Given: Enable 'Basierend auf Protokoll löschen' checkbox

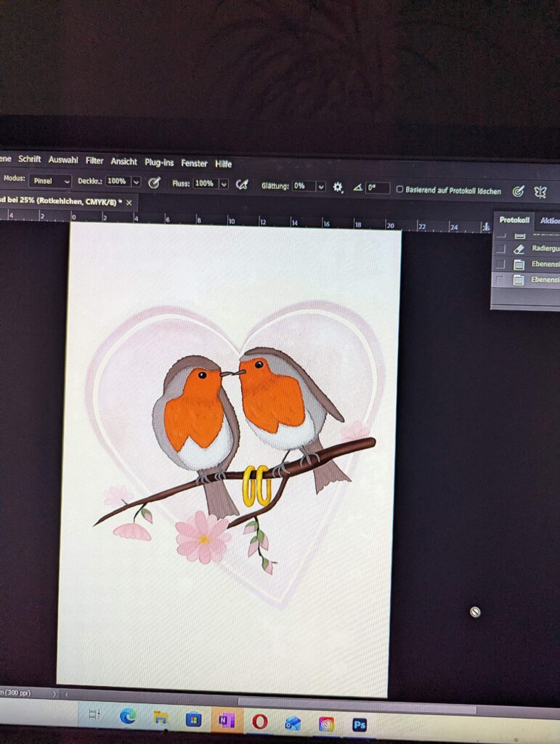Looking at the screenshot, I should (x=399, y=189).
